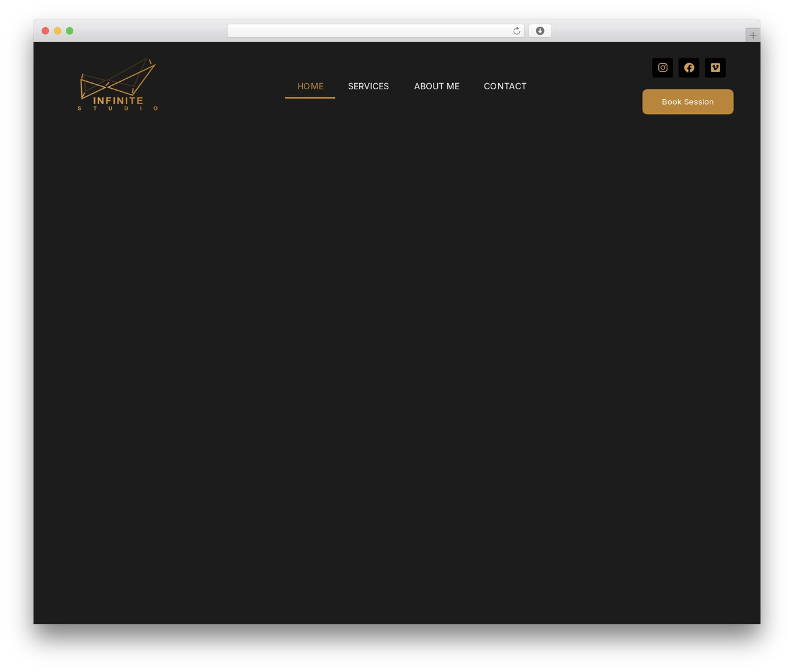Close the browser window with red button
Screen dimensions: 794x672
click(45, 31)
